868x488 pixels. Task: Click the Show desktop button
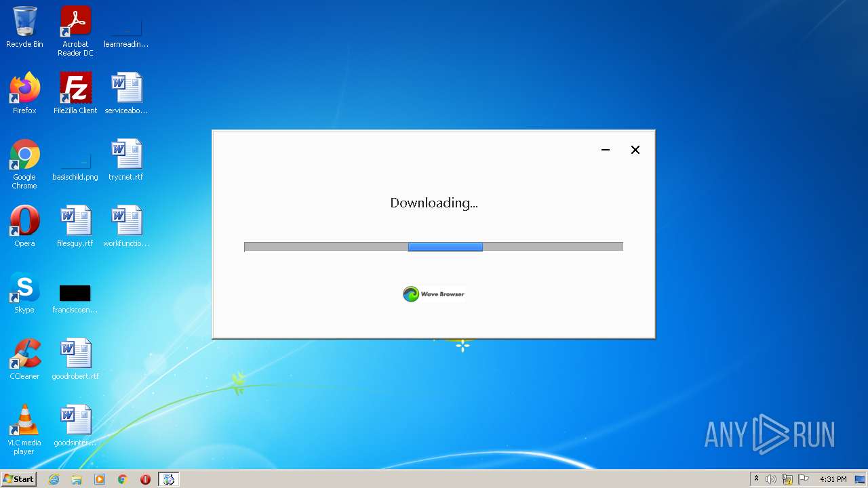[x=861, y=479]
